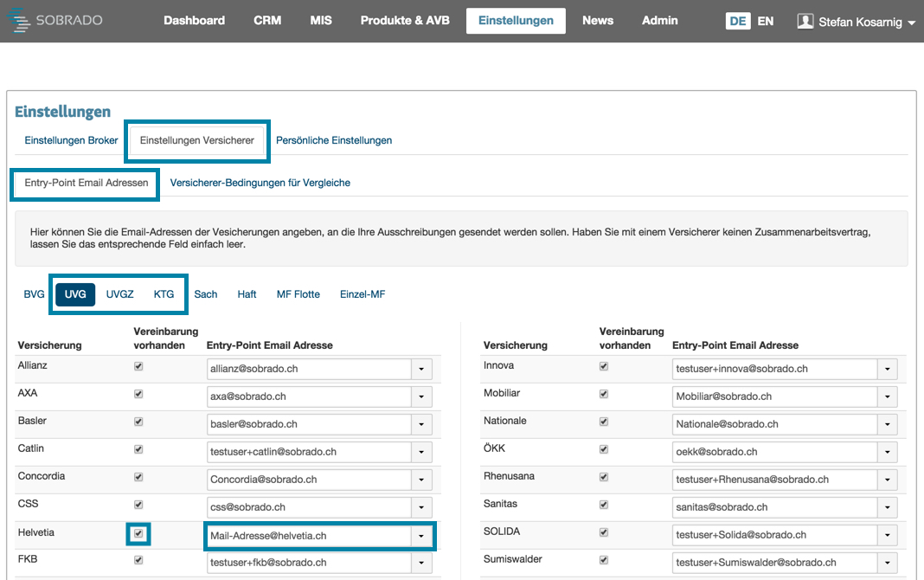
Task: Open the MIS menu item
Action: 321,21
